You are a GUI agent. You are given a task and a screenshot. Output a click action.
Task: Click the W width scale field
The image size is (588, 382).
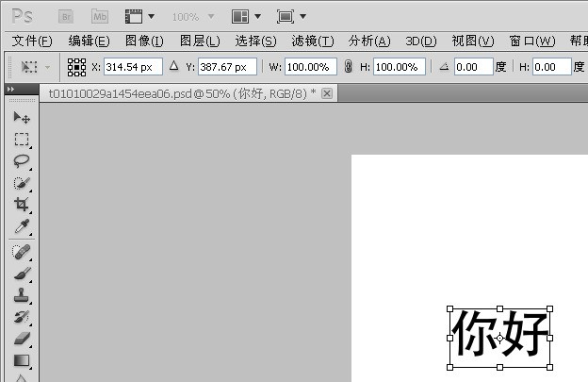point(311,67)
